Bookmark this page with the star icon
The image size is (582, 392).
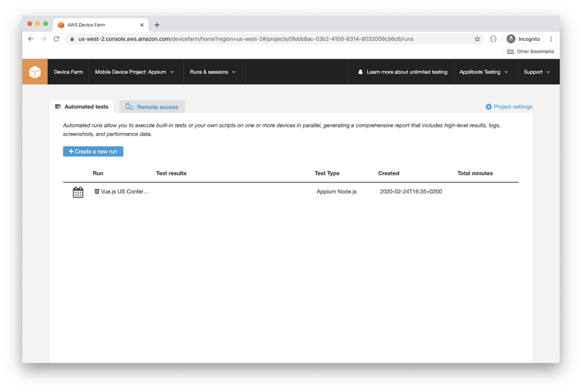coord(477,39)
